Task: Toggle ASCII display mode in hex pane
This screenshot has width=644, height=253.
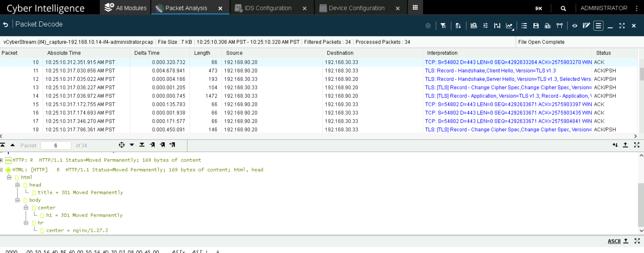Action: [x=614, y=241]
